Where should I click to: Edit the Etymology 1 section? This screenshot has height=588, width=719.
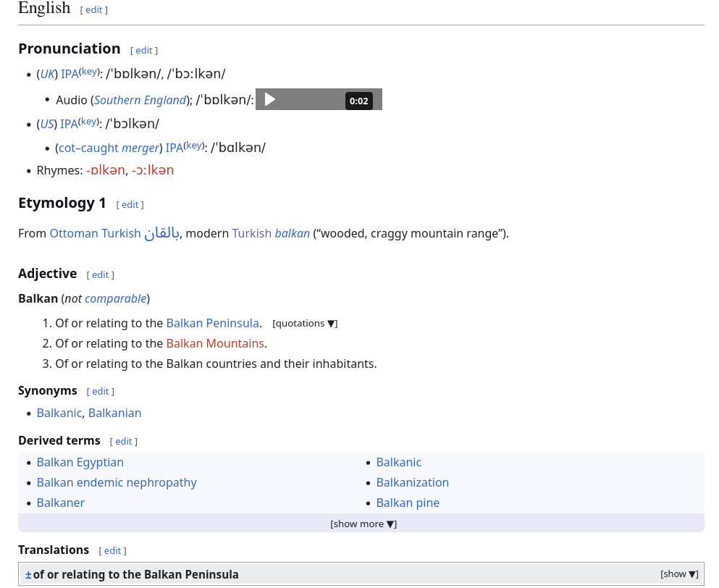[130, 204]
